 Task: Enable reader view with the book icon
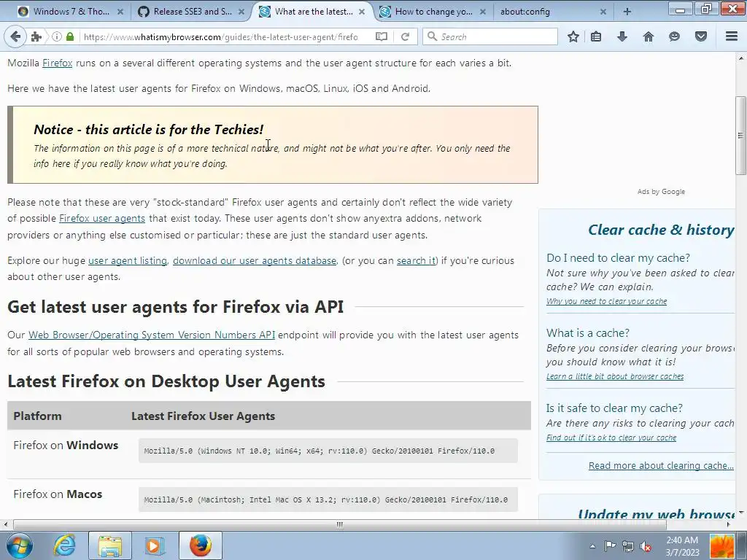[x=381, y=36]
